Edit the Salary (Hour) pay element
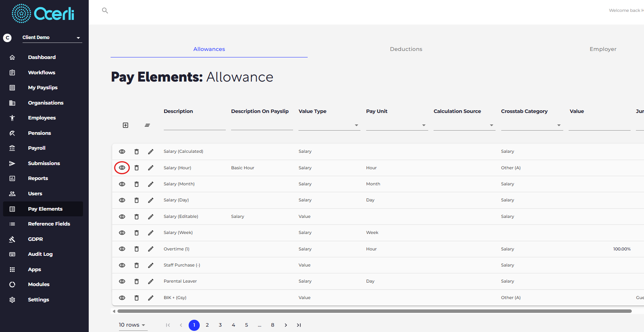Image resolution: width=644 pixels, height=332 pixels. click(151, 168)
